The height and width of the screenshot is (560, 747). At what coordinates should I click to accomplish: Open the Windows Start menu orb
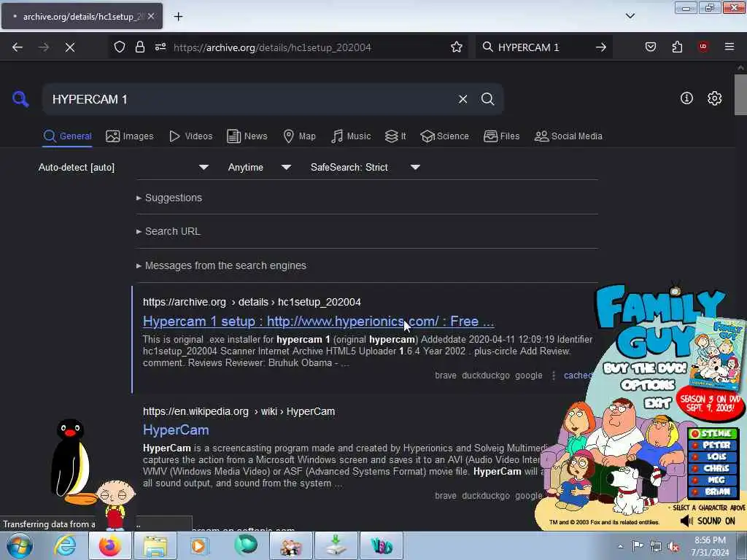19,545
